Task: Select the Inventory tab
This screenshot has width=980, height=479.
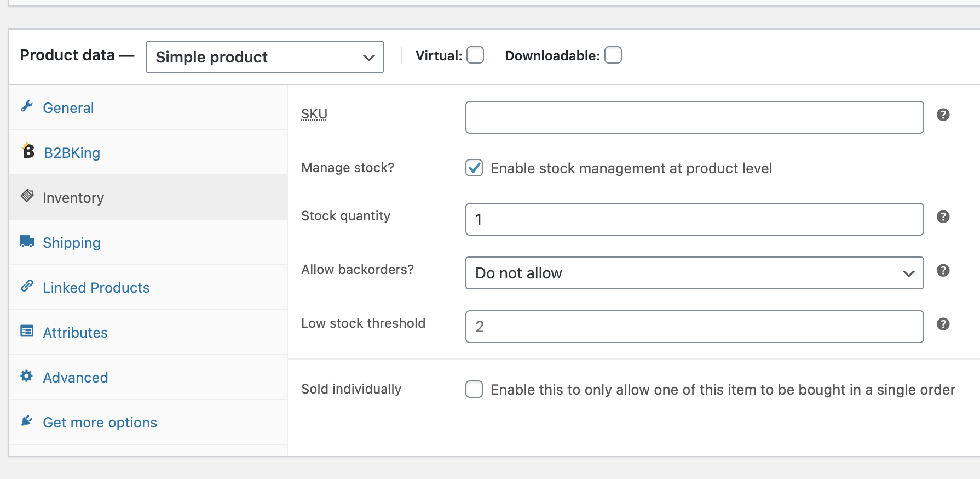Action: click(148, 198)
